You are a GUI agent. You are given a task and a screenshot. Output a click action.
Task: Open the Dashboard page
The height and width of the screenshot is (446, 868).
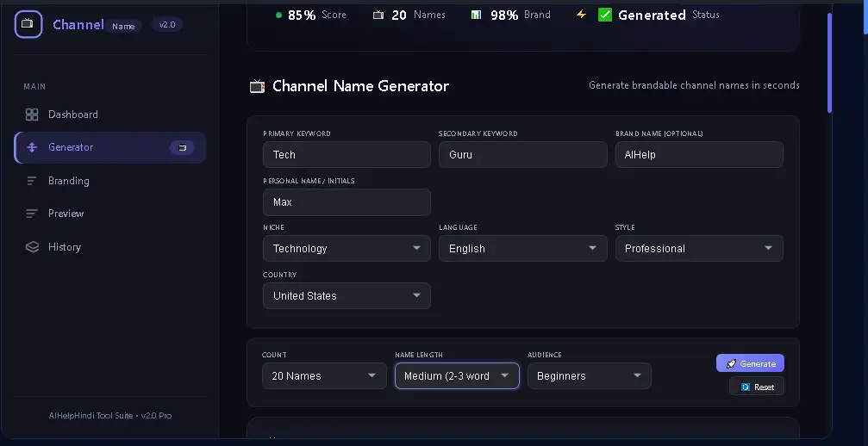click(110, 115)
